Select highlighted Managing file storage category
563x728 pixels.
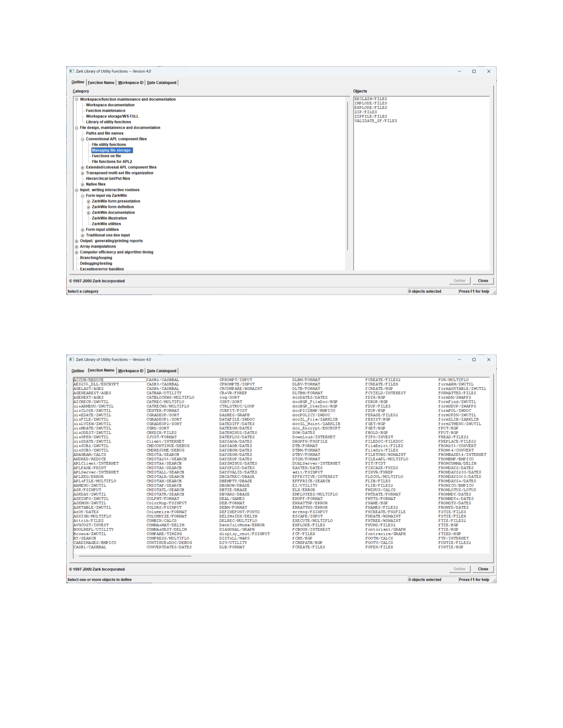pos(112,150)
